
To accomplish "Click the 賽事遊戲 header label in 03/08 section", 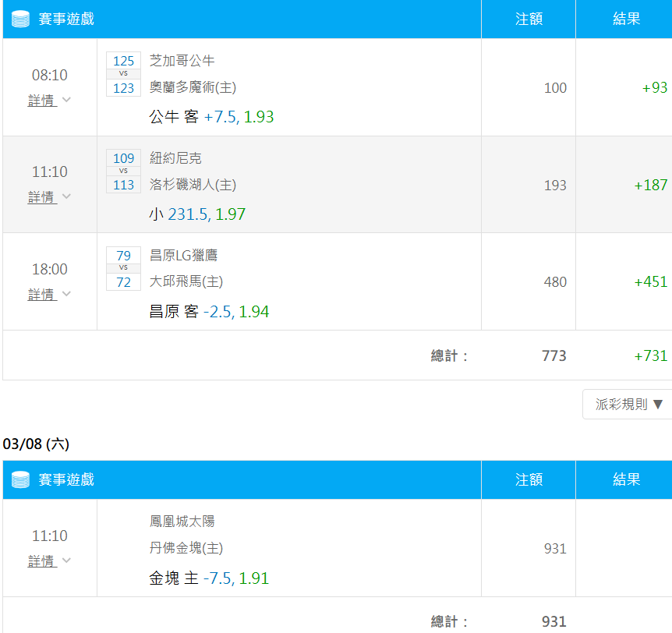I will point(66,479).
